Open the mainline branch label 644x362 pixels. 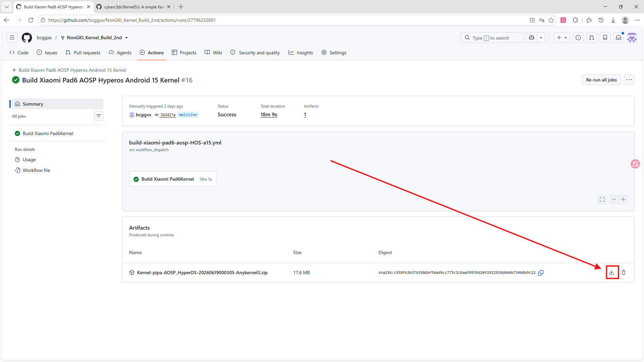pos(188,115)
